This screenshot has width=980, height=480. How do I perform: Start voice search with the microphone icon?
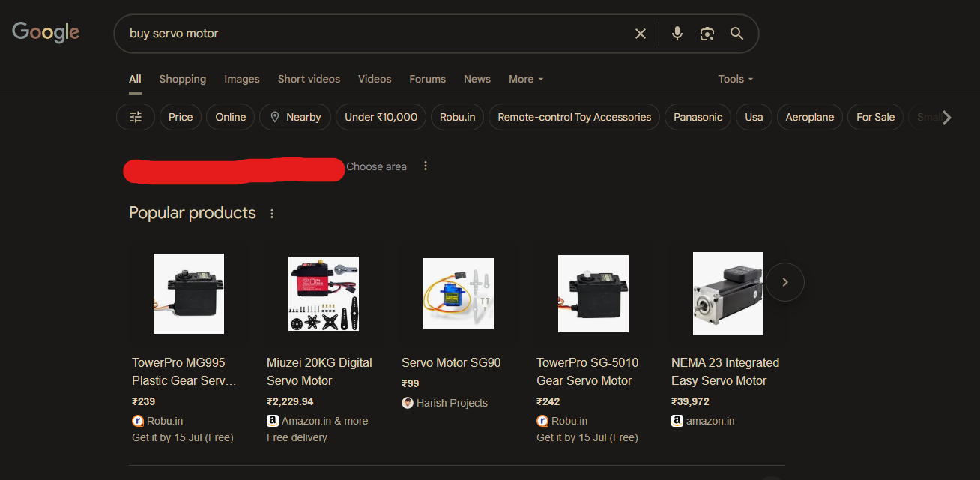tap(677, 34)
